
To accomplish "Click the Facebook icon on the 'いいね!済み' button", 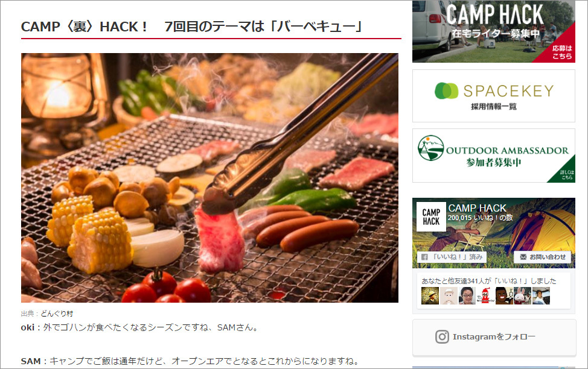I will point(424,257).
